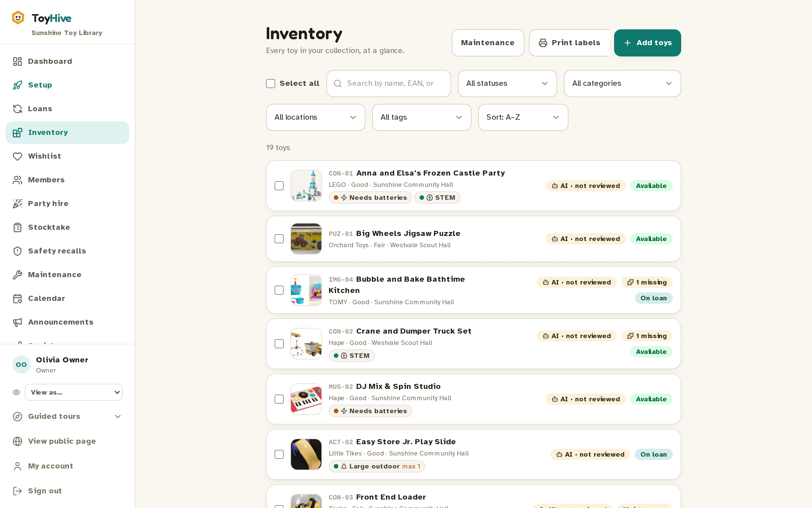Screen dimensions: 812x508
Task: Click the Inventory blocks icon
Action: pos(17,133)
